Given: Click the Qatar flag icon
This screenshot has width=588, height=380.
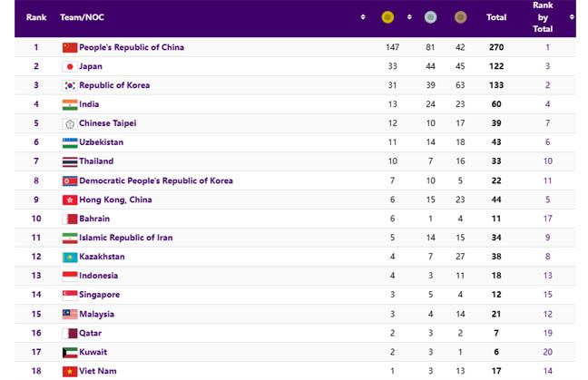Looking at the screenshot, I should click(x=69, y=333).
